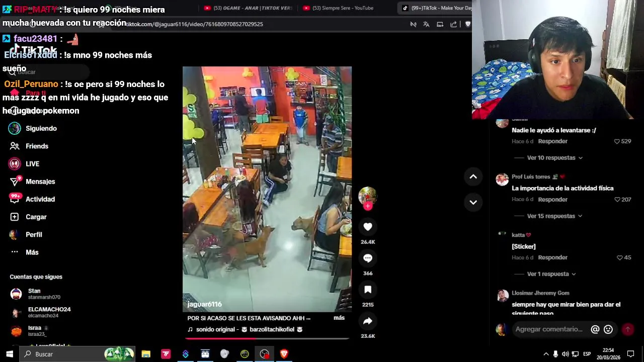Click the browser translate page icon

tap(426, 24)
